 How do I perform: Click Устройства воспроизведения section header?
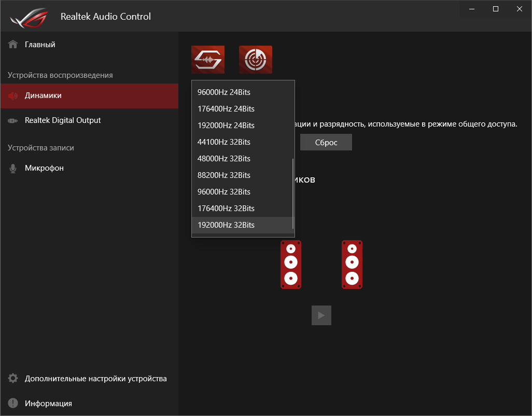tap(60, 75)
